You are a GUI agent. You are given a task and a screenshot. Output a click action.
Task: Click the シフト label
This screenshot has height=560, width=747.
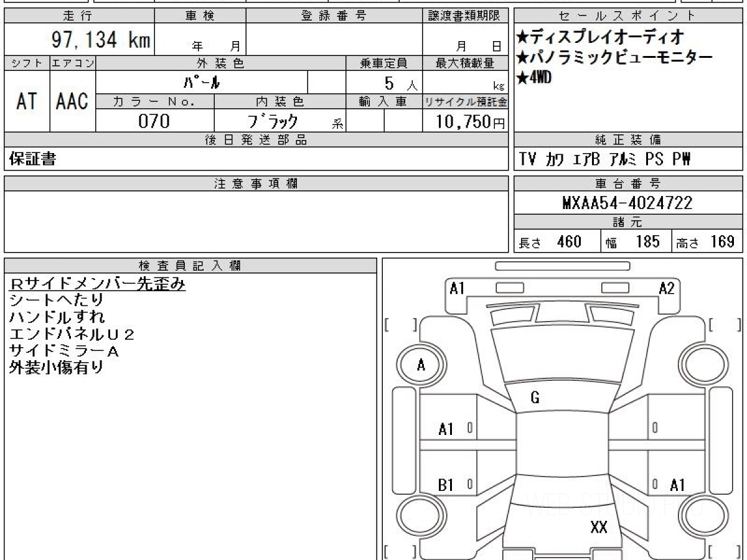click(x=27, y=63)
